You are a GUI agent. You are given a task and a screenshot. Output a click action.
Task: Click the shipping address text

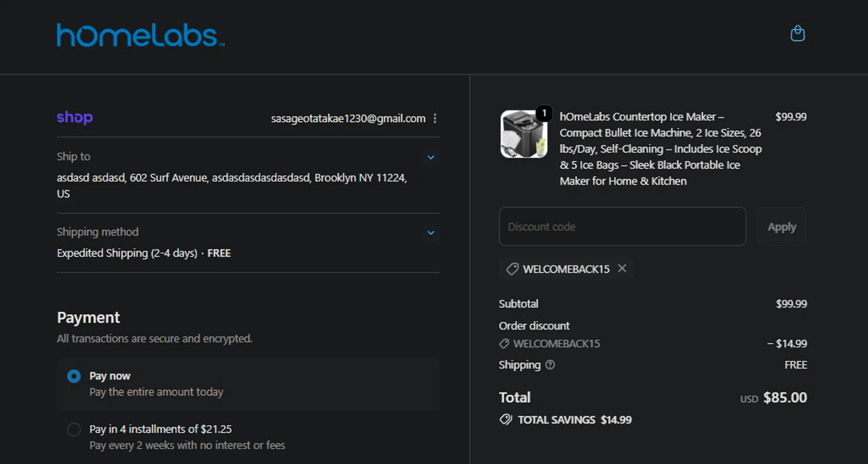point(232,186)
